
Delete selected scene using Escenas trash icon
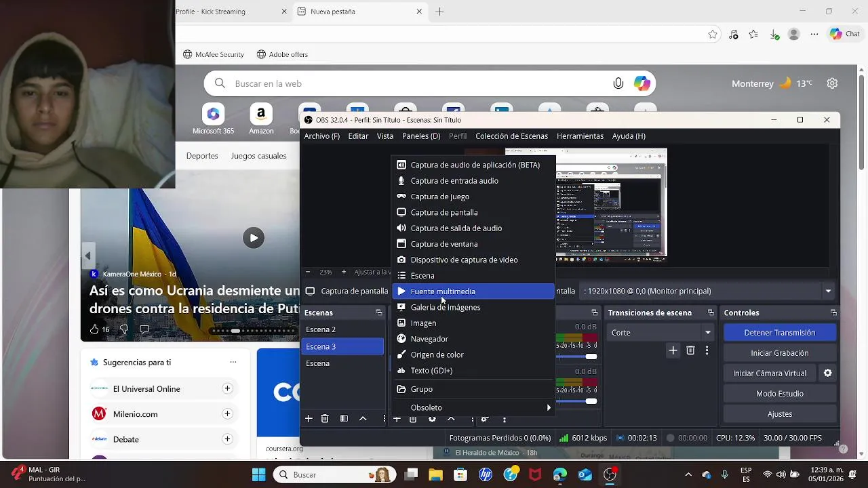tap(325, 419)
